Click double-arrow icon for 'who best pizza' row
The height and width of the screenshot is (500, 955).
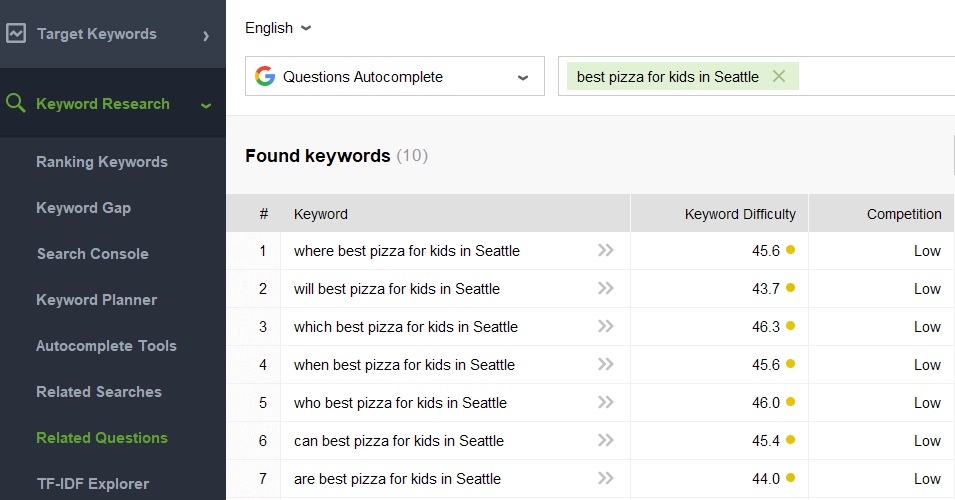click(x=605, y=403)
